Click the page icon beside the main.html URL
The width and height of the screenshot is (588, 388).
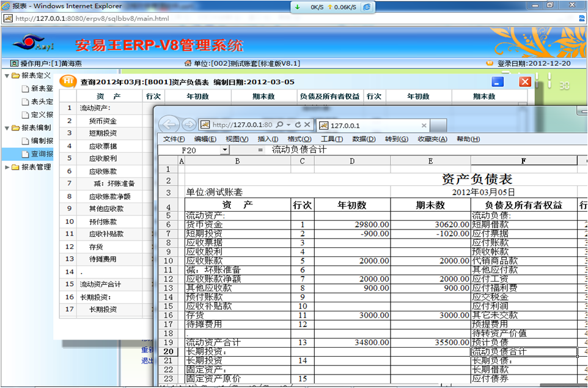coord(8,18)
